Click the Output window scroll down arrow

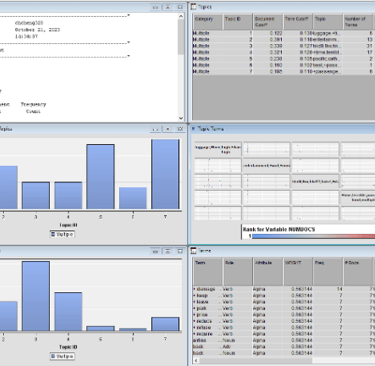pyautogui.click(x=181, y=118)
